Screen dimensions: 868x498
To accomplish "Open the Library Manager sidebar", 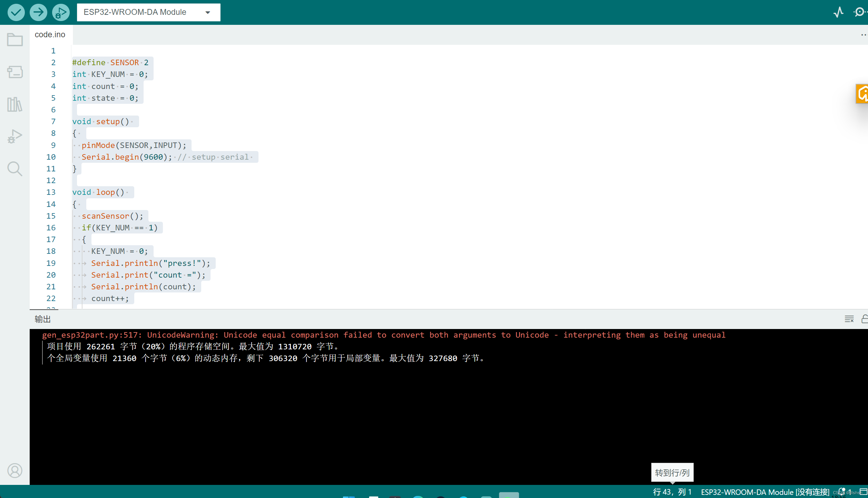I will (15, 104).
